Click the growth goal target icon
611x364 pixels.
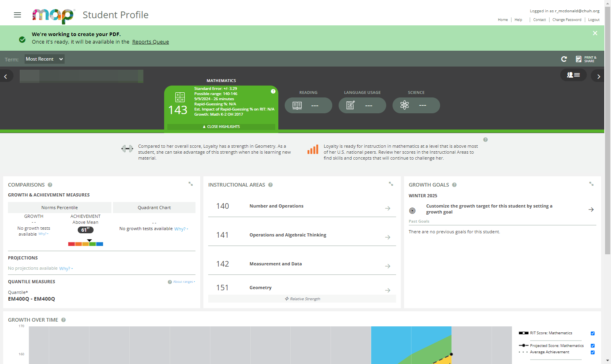pos(412,211)
